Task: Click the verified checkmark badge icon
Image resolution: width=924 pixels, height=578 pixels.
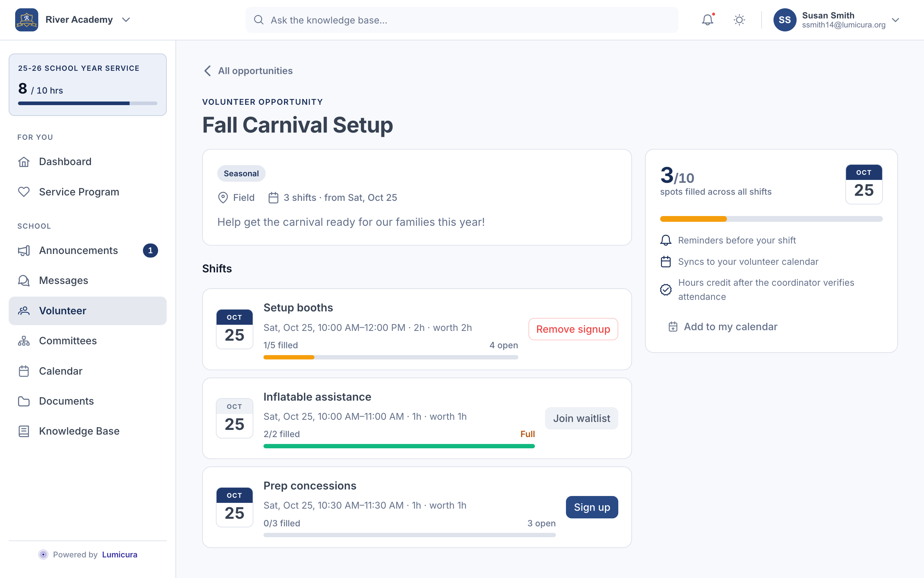Action: [x=666, y=290]
